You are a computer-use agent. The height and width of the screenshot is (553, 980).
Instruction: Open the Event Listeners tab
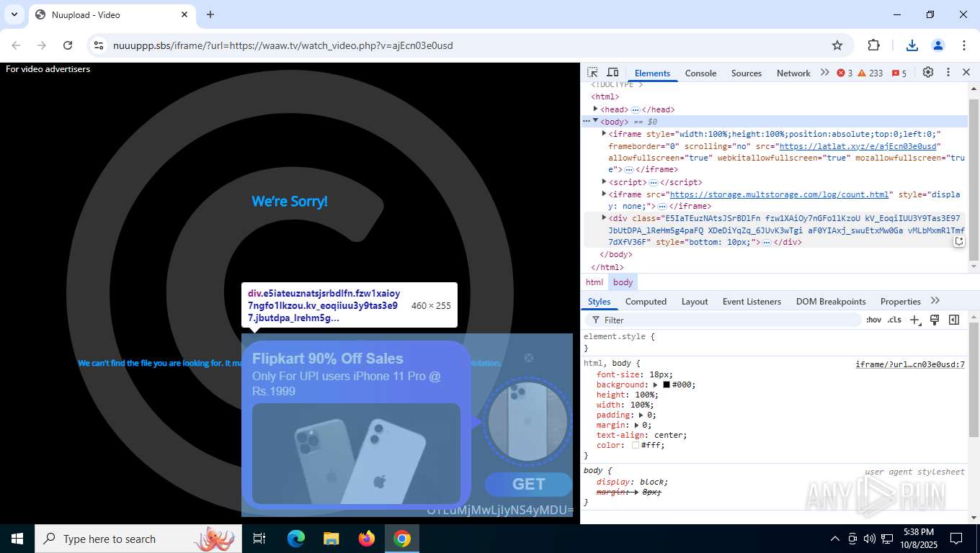(752, 301)
